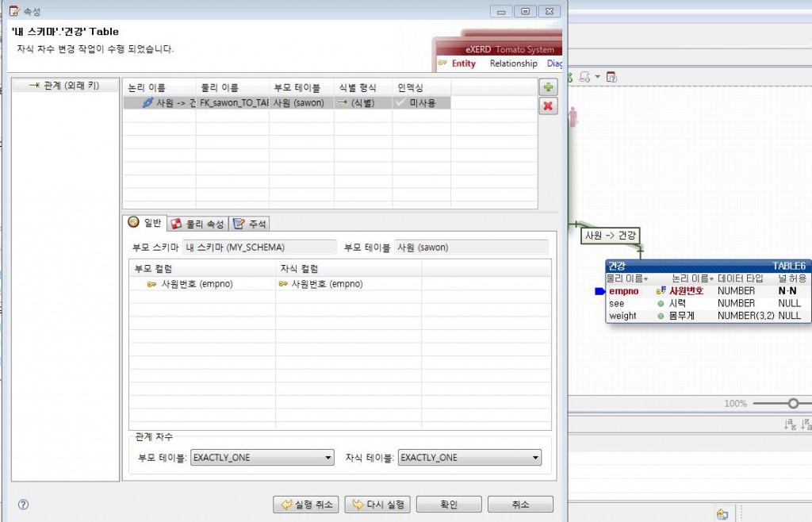Confirm with the 확인 button

click(449, 505)
